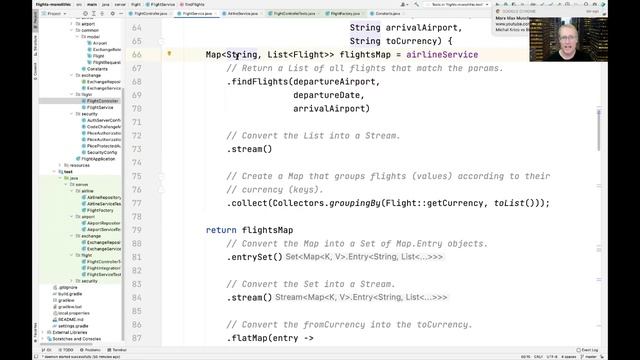The image size is (640, 360).
Task: Collapse the airline test package
Action: pos(71,191)
